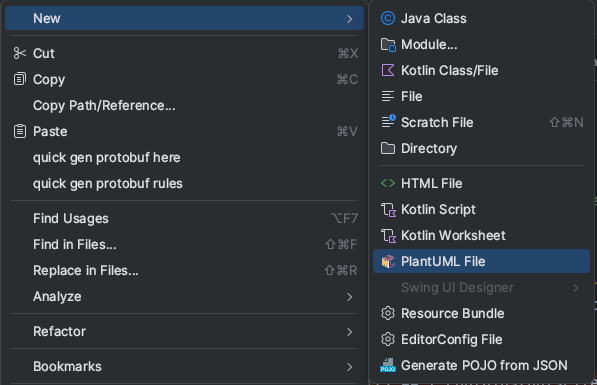
Task: Choose Generate POJO from JSON
Action: (x=481, y=365)
